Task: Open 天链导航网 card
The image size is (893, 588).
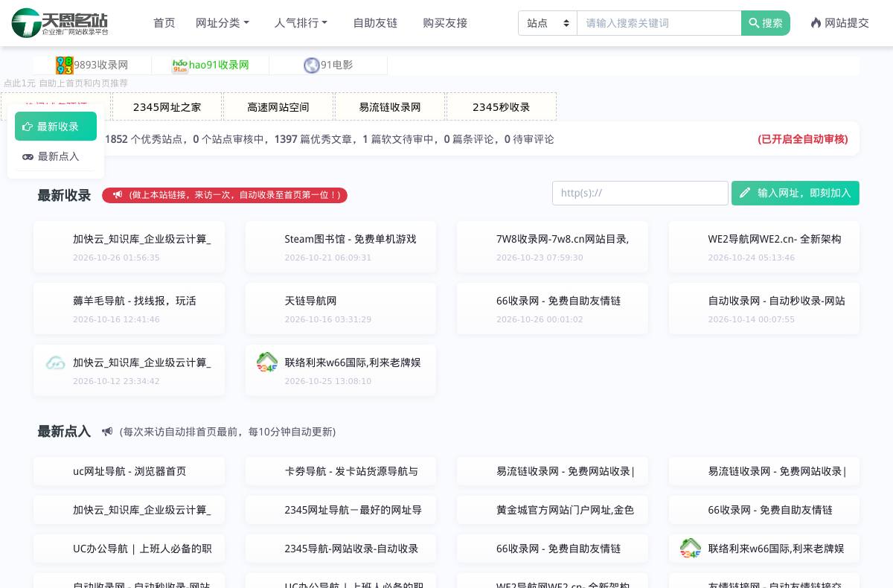Action: 341,308
